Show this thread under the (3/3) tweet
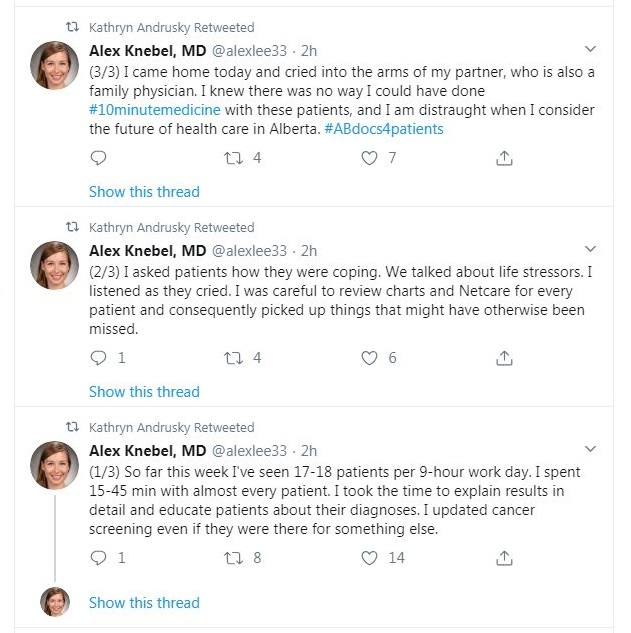Image resolution: width=631 pixels, height=633 pixels. tap(144, 191)
